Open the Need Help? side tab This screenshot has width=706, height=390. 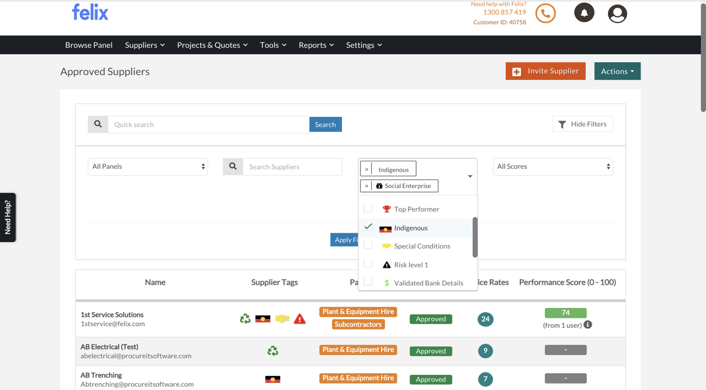click(8, 217)
